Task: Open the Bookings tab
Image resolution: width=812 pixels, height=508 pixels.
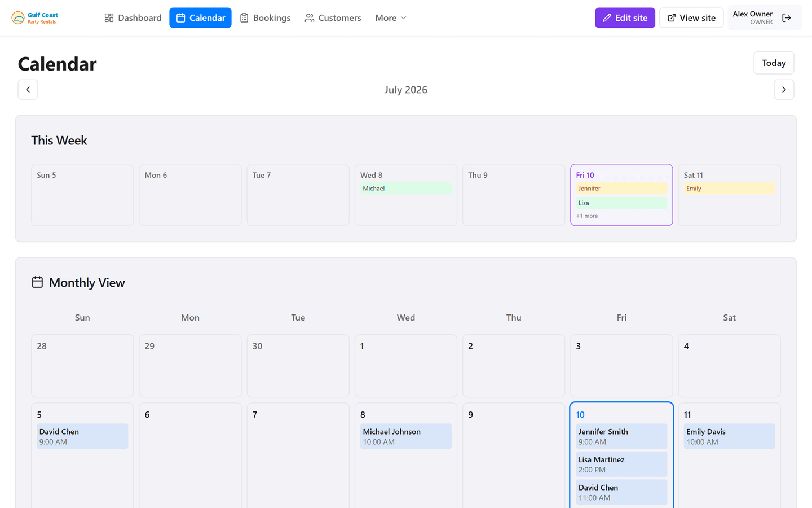Action: 265,18
